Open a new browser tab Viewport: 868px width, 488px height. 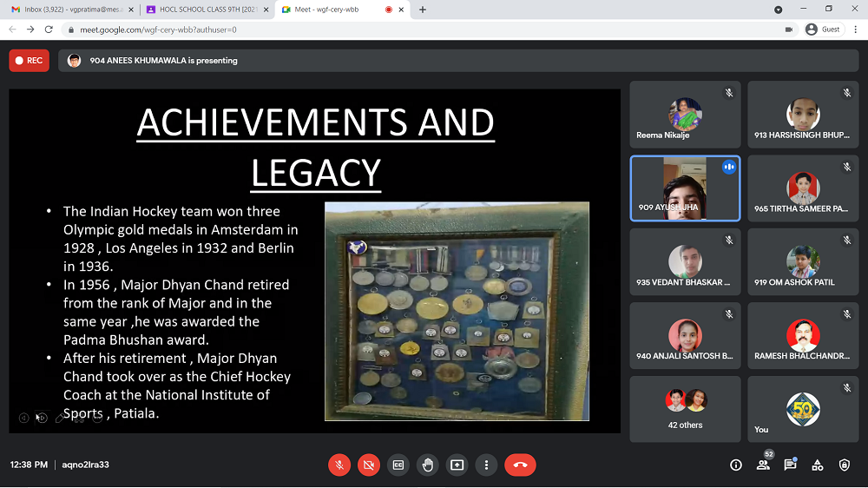[423, 10]
